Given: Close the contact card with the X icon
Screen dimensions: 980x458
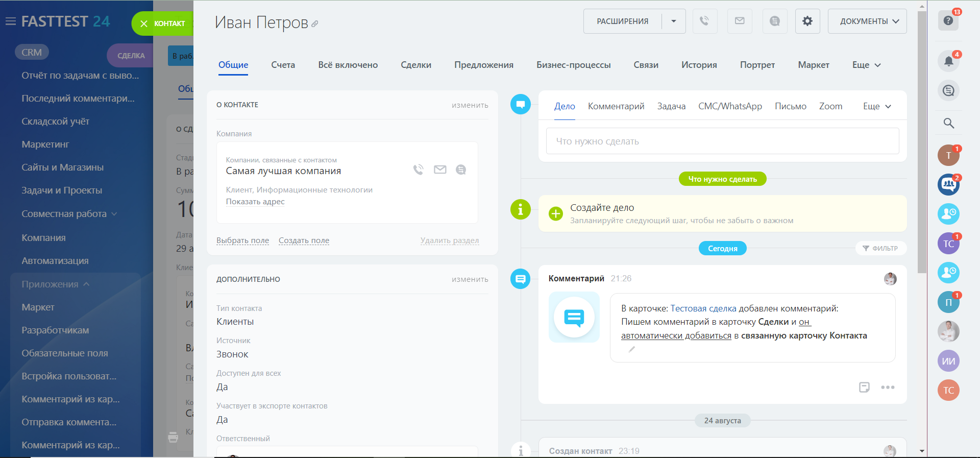Looking at the screenshot, I should pyautogui.click(x=144, y=23).
